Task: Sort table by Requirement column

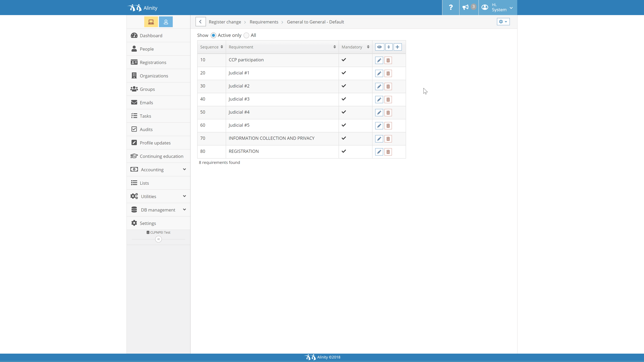Action: 282,47
